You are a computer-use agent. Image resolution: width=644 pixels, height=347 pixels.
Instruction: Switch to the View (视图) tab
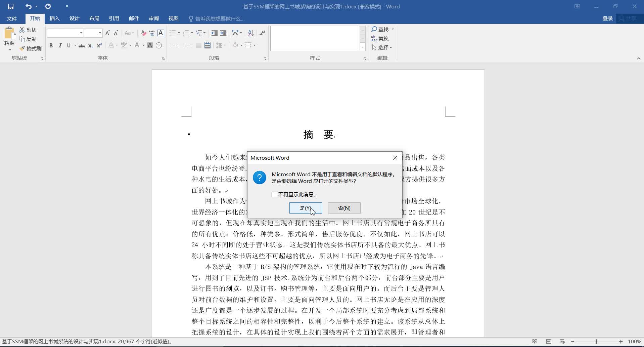[x=174, y=18]
